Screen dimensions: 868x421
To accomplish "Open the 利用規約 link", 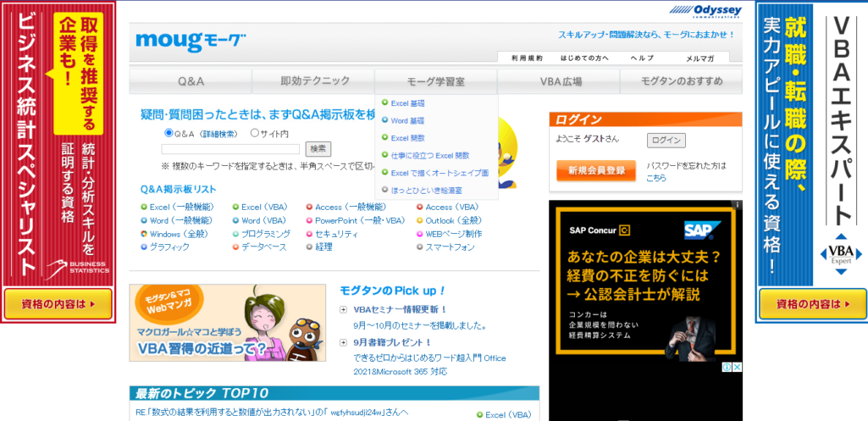I will point(527,58).
